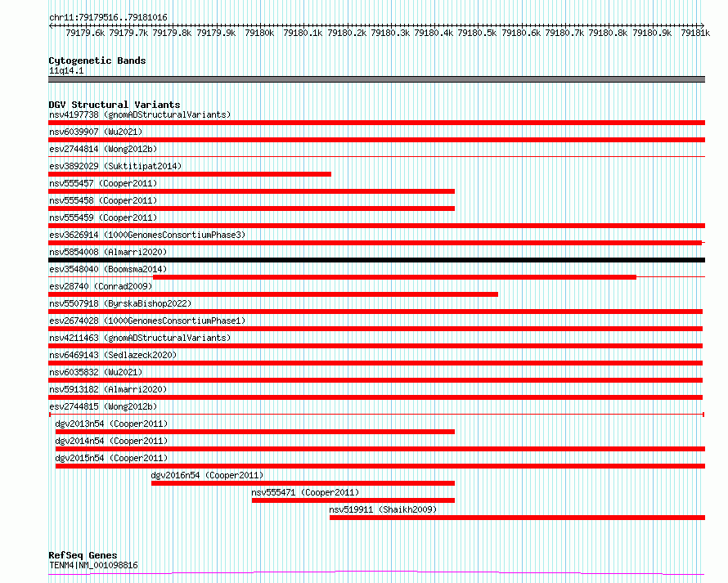Select the red bar below dgv2016n54
The image size is (728, 583).
(x=303, y=483)
